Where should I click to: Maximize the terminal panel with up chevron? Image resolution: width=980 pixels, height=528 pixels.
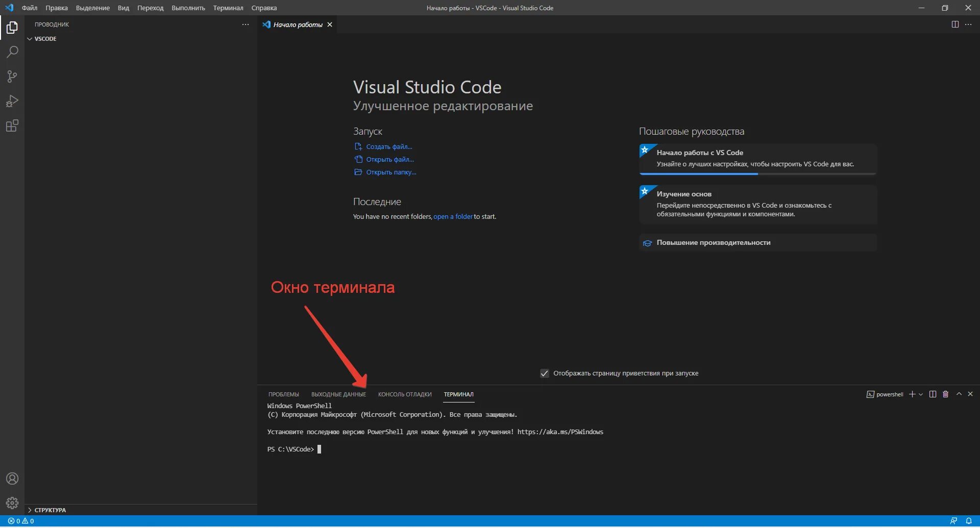click(959, 394)
